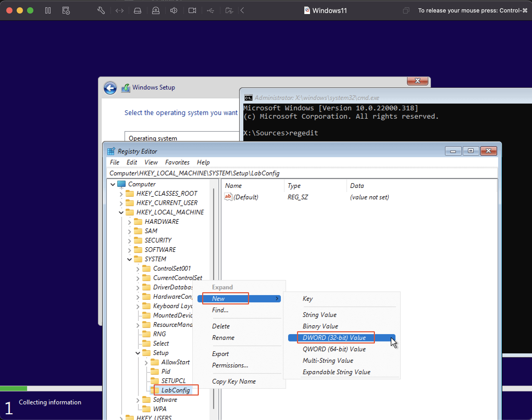This screenshot has height=420, width=532.
Task: Choose DWORD (32-bit) Value
Action: tap(342, 338)
